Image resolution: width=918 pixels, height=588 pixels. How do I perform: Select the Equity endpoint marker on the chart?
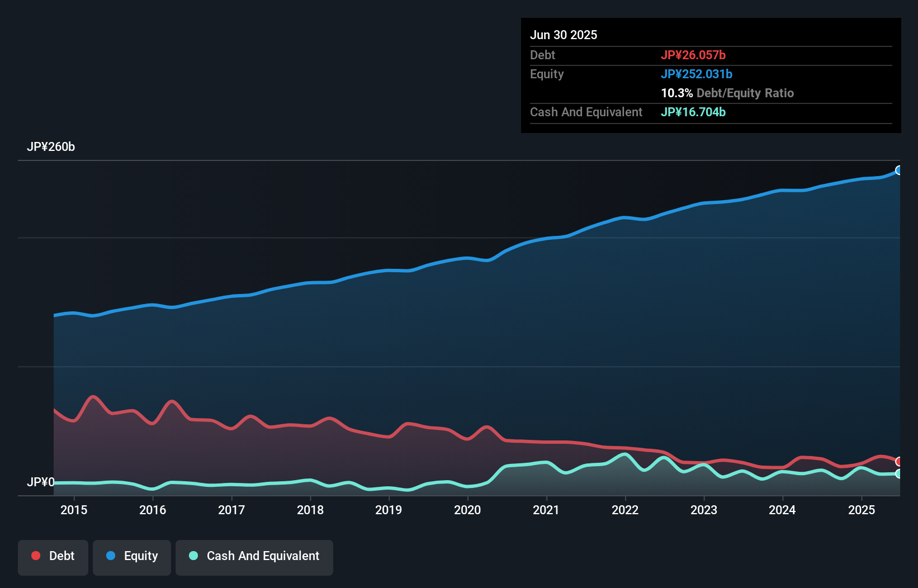(899, 170)
